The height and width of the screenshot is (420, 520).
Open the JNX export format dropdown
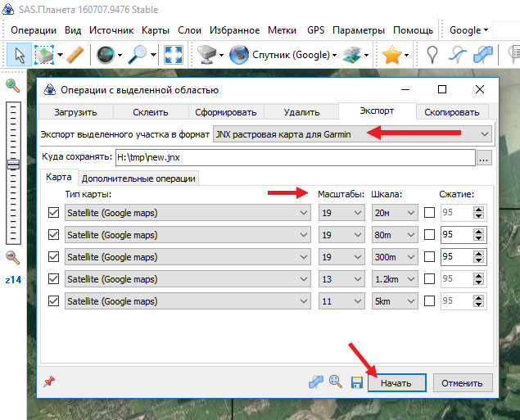coord(352,133)
